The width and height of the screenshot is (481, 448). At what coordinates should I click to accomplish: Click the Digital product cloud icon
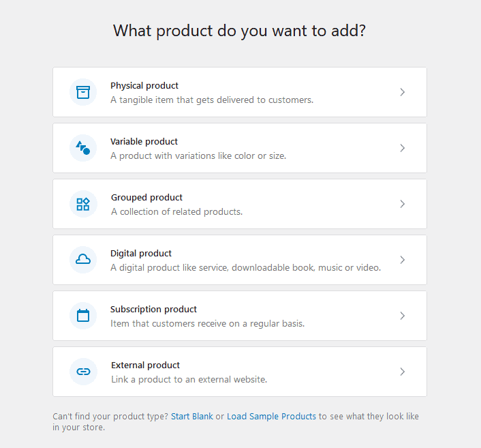click(83, 260)
